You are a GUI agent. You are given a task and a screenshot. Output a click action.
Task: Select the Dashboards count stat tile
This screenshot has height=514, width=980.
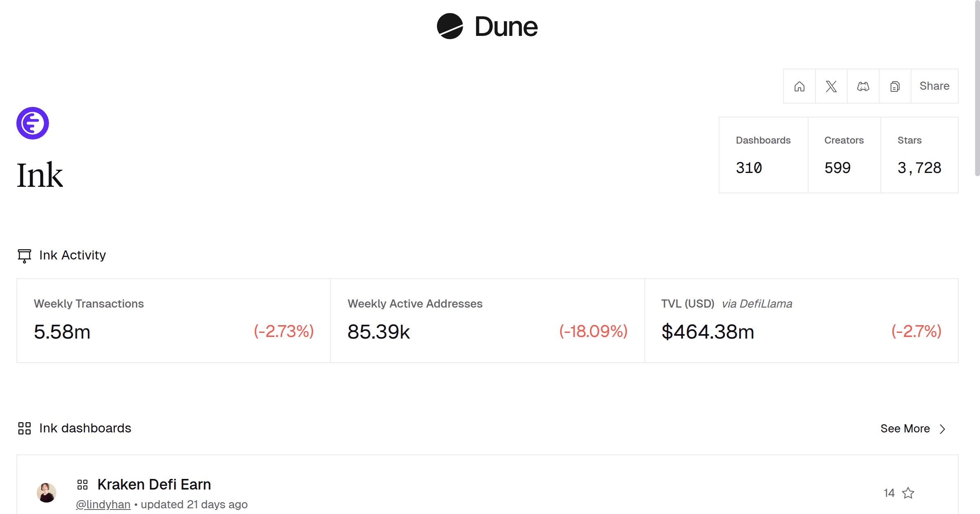tap(763, 155)
